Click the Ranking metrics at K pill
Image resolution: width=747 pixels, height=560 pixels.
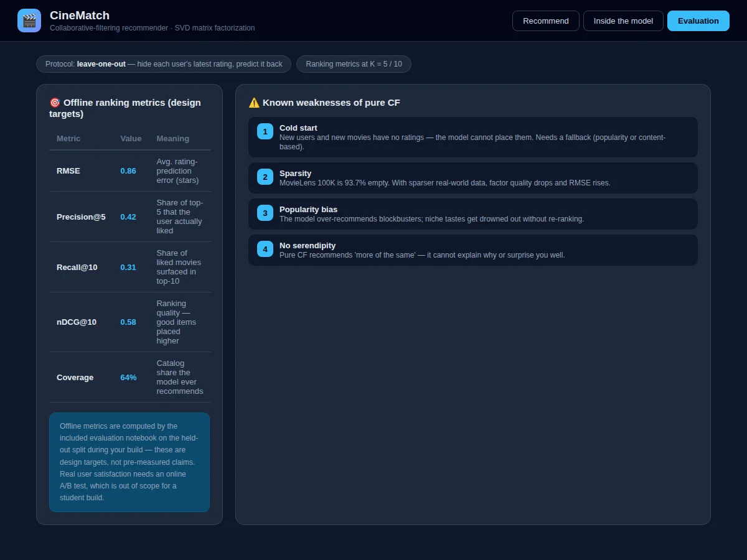[x=354, y=64]
